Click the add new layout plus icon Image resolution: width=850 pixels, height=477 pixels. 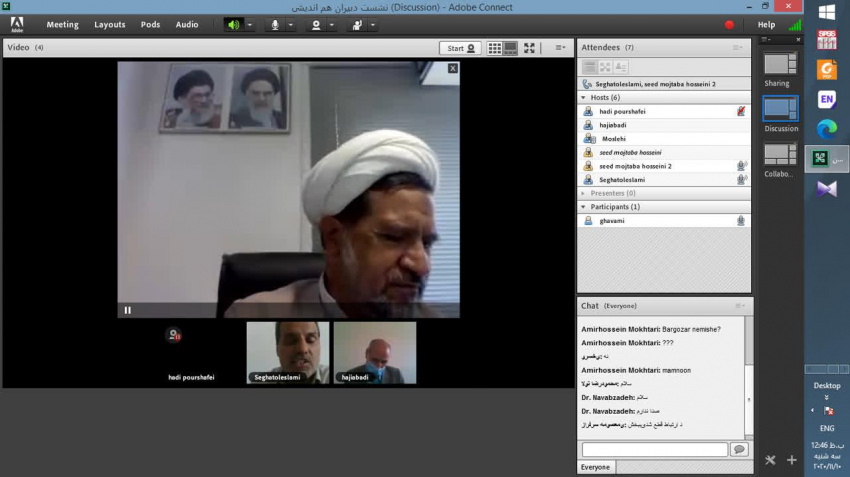(x=791, y=460)
